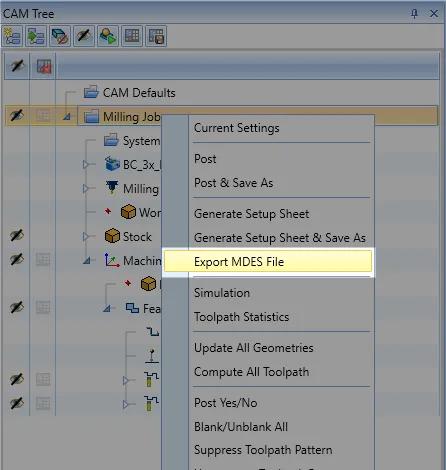This screenshot has width=446, height=470.
Task: Click the simulation play toolbar icon
Action: [x=108, y=36]
